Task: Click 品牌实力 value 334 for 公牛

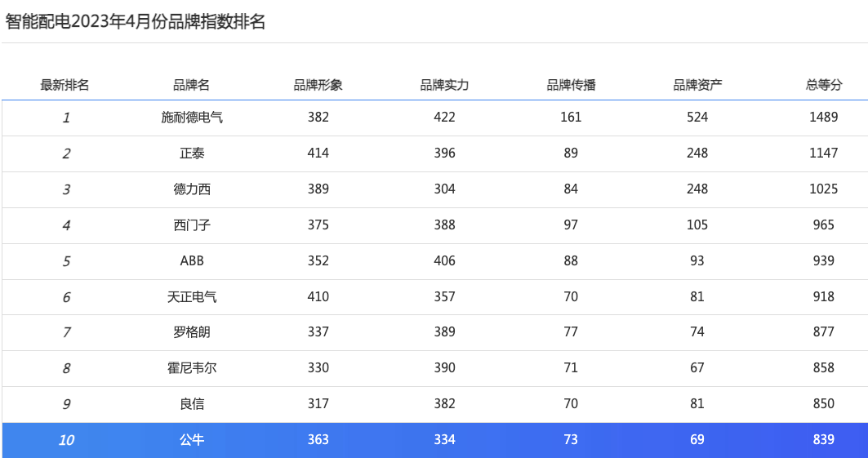Action: (x=444, y=440)
